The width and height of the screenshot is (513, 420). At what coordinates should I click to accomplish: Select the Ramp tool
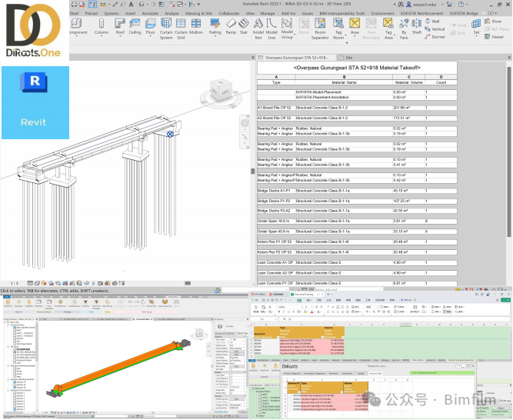click(x=231, y=26)
